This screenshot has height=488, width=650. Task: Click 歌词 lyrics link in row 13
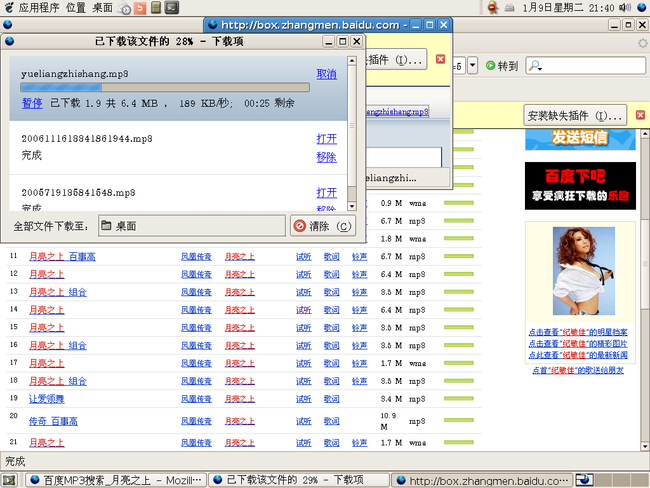(331, 292)
